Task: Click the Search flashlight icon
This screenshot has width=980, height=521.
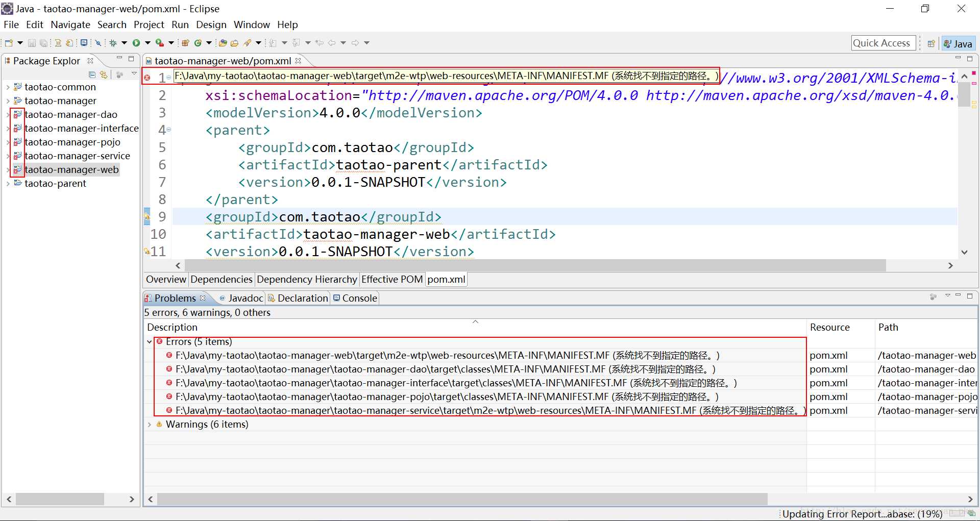Action: click(248, 43)
